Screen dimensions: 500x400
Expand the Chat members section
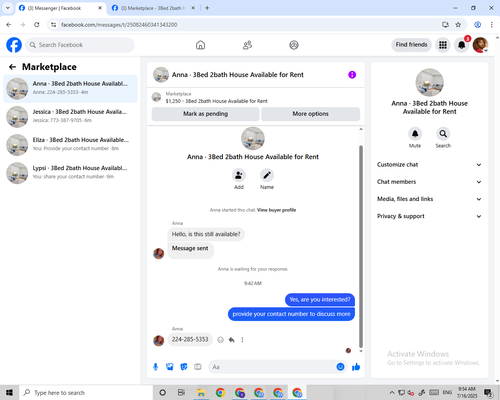point(429,182)
